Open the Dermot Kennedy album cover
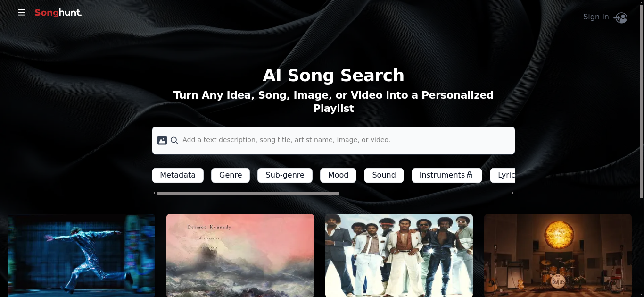This screenshot has width=644, height=297. pos(240,255)
